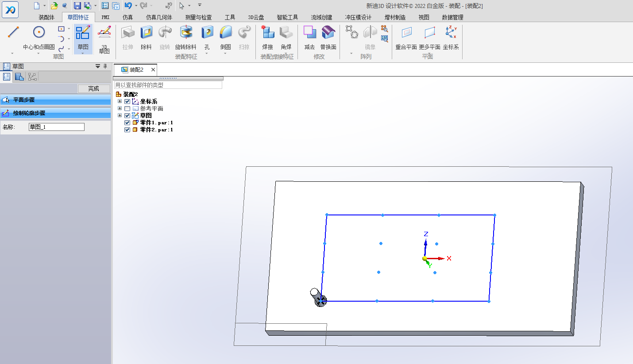This screenshot has height=364, width=633.
Task: Click the 重合平面 coincident plane icon
Action: 406,33
